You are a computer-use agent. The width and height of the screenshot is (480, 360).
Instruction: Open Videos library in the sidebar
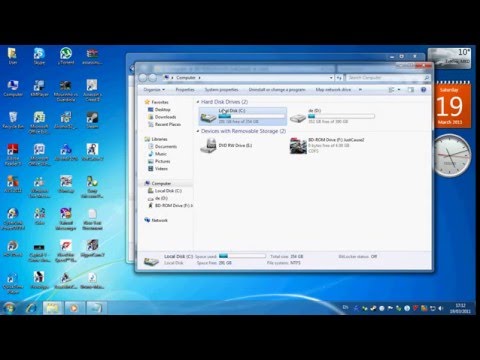(x=158, y=169)
